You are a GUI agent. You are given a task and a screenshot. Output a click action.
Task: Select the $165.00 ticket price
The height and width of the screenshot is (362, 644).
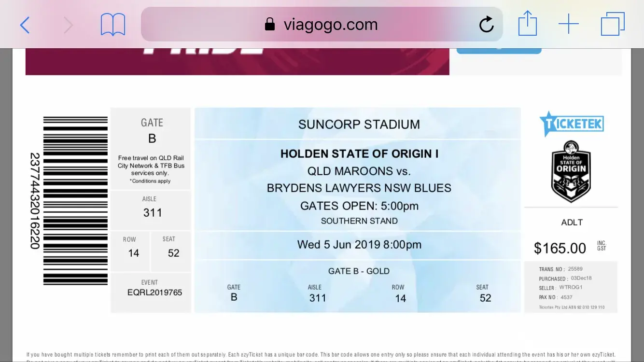[560, 248]
